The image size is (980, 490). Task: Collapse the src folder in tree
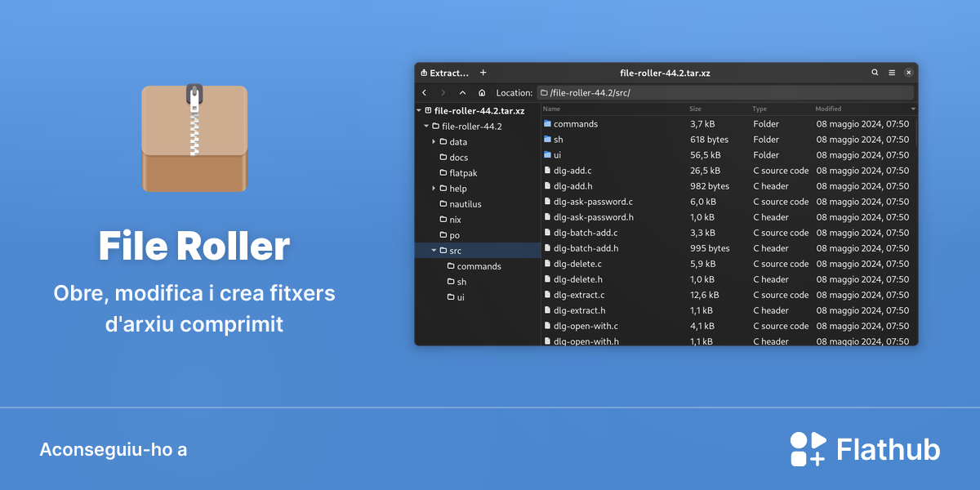tap(434, 251)
